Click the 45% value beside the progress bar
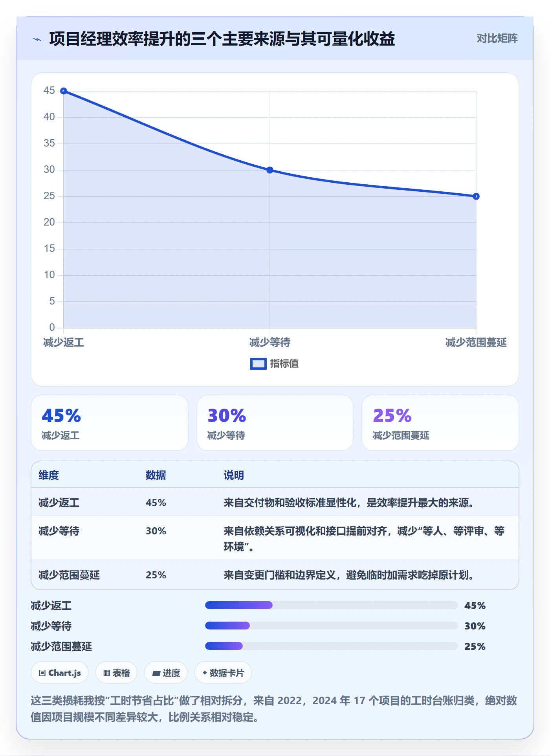The width and height of the screenshot is (550, 756). point(475,606)
